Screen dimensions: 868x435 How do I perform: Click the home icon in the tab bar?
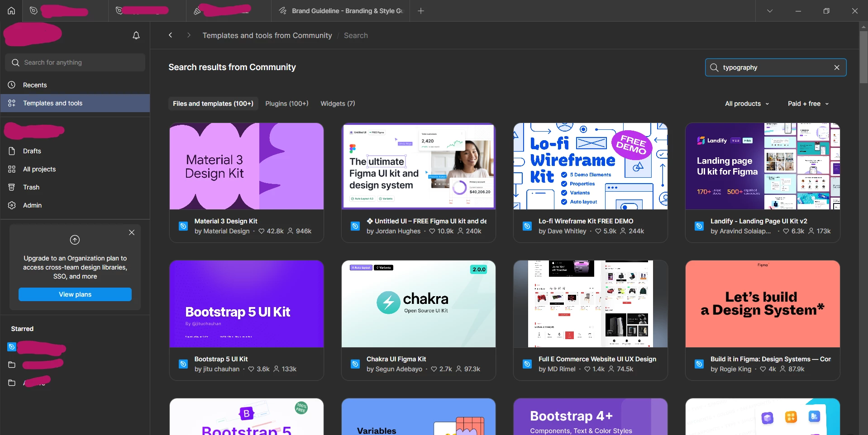pos(11,11)
